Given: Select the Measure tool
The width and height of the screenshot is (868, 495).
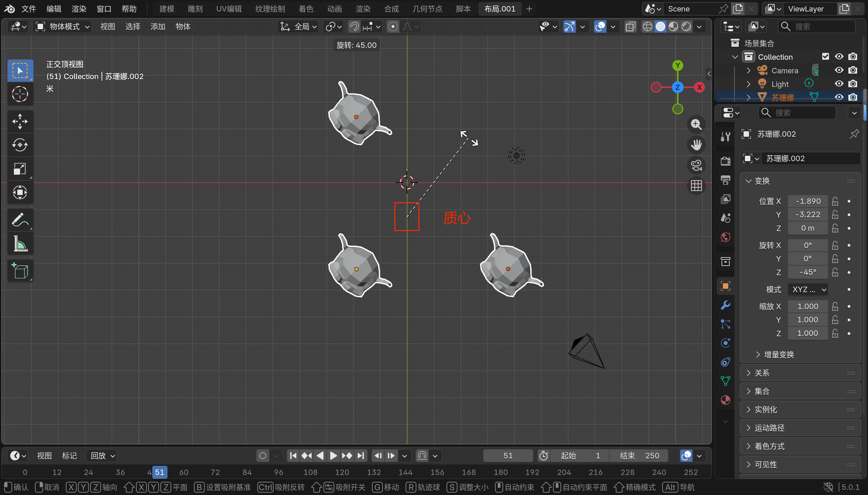Looking at the screenshot, I should tap(20, 243).
